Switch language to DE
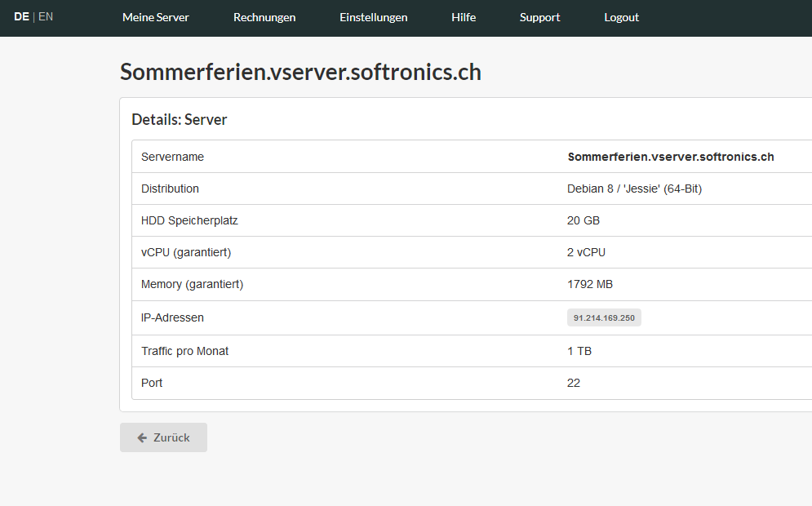This screenshot has height=506, width=812. coord(21,16)
